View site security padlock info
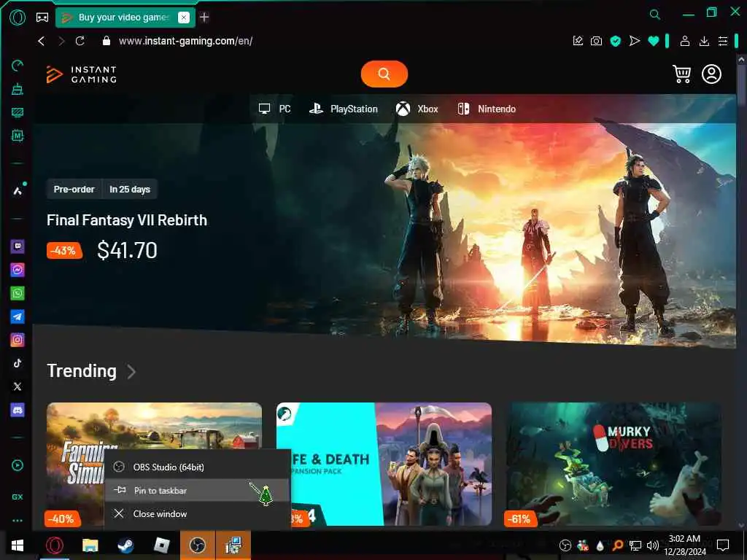 [107, 41]
